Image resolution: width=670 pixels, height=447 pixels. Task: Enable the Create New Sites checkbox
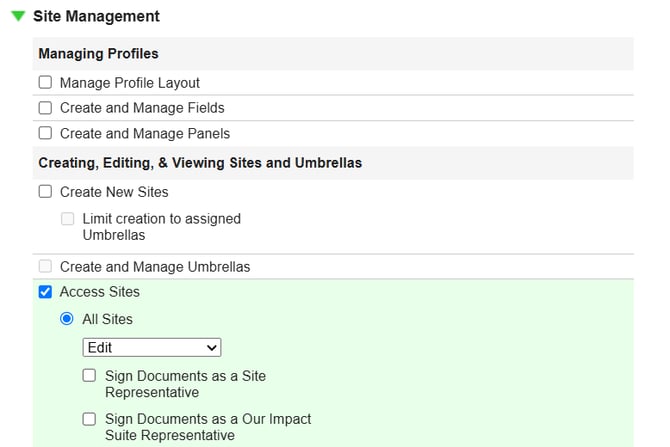click(45, 192)
